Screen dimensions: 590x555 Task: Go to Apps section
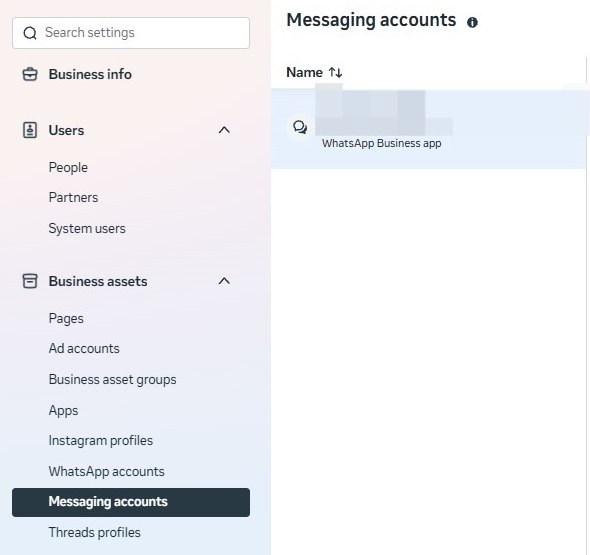pos(63,411)
